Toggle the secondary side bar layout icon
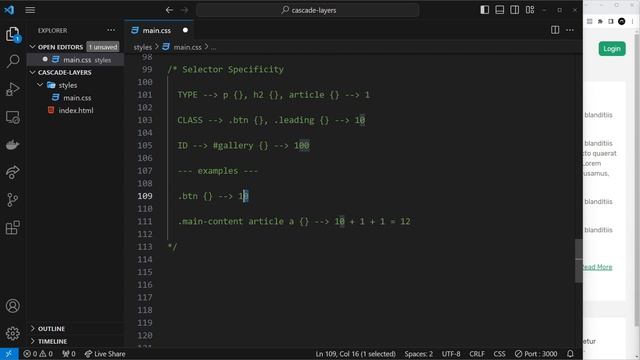 coord(515,10)
